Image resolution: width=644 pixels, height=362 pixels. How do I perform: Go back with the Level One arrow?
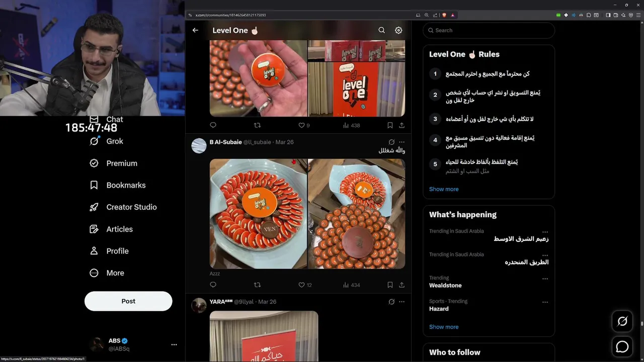195,30
